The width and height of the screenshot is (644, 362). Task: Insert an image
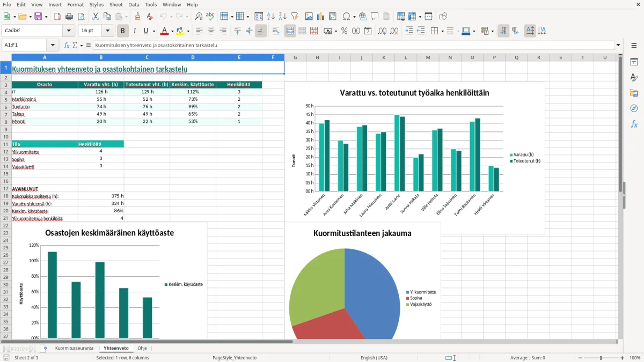click(309, 17)
